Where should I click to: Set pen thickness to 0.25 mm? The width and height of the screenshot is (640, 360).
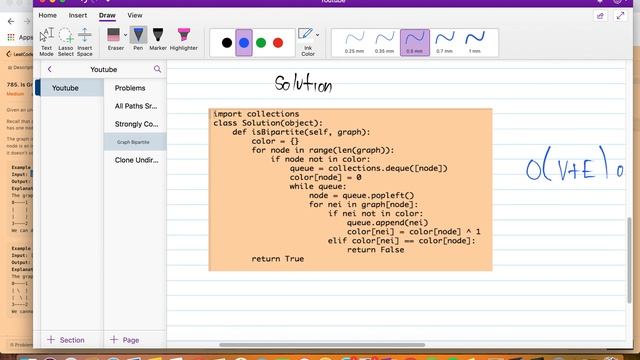point(354,42)
